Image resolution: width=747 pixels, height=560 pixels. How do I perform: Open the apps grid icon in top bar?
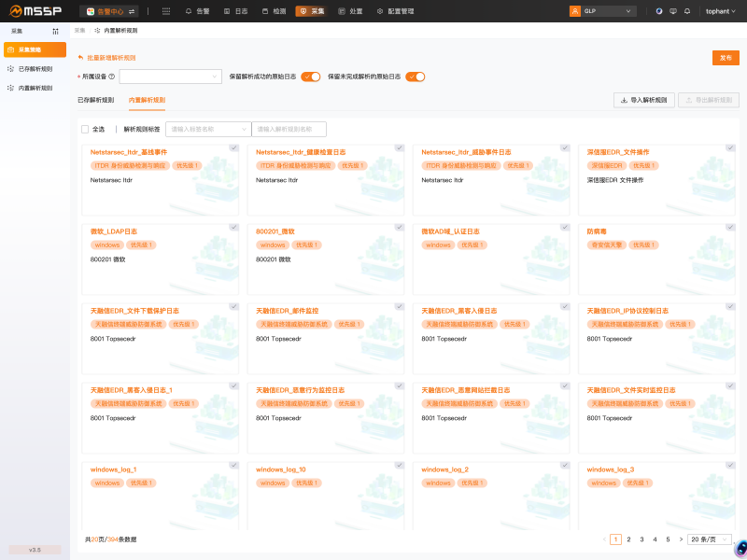166,11
